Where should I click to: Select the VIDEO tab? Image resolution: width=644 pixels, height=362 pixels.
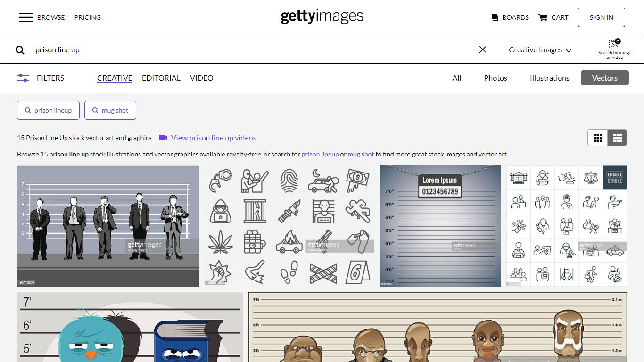coord(202,78)
